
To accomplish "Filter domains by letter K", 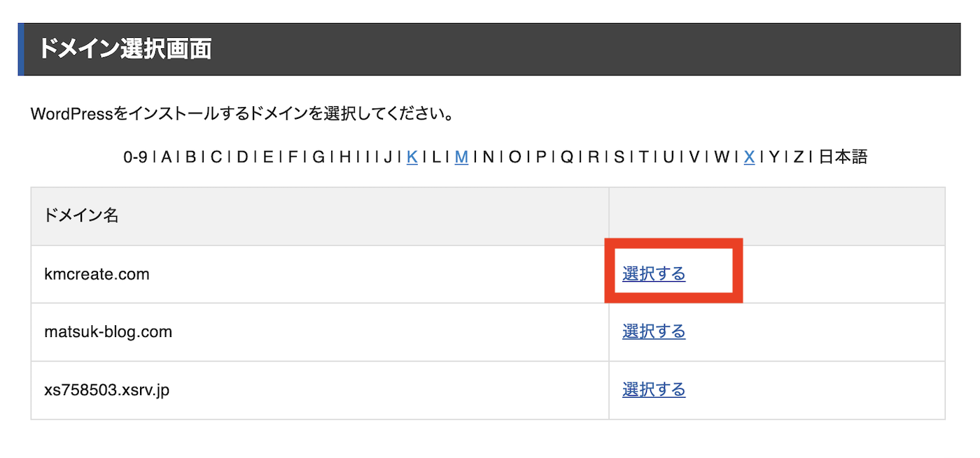I will pyautogui.click(x=412, y=157).
